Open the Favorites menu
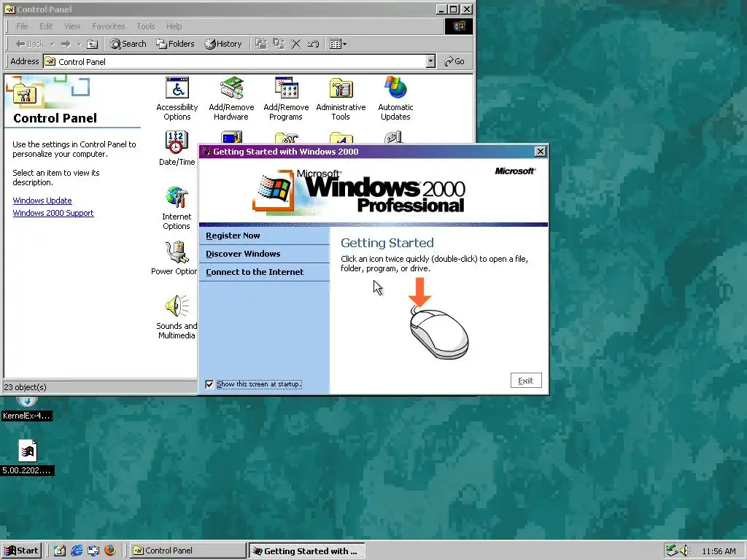The width and height of the screenshot is (747, 560). point(109,26)
